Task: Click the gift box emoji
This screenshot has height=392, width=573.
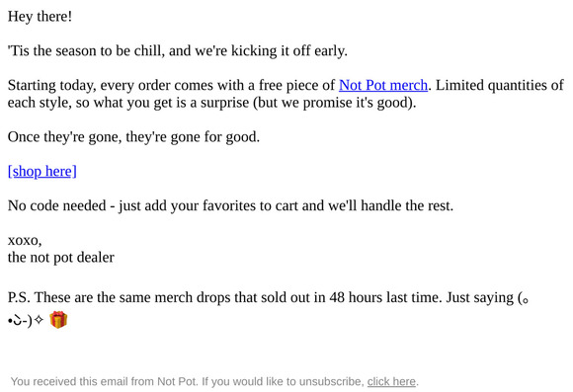Action: [x=58, y=320]
